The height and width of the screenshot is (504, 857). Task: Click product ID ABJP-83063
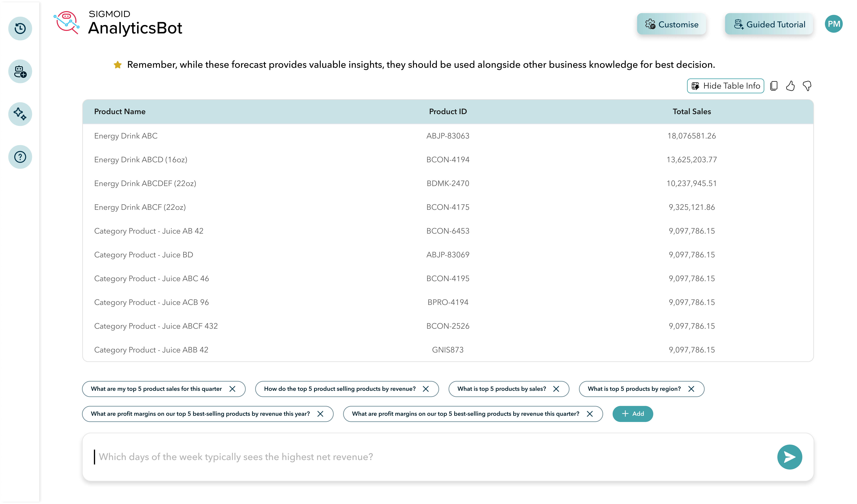448,136
